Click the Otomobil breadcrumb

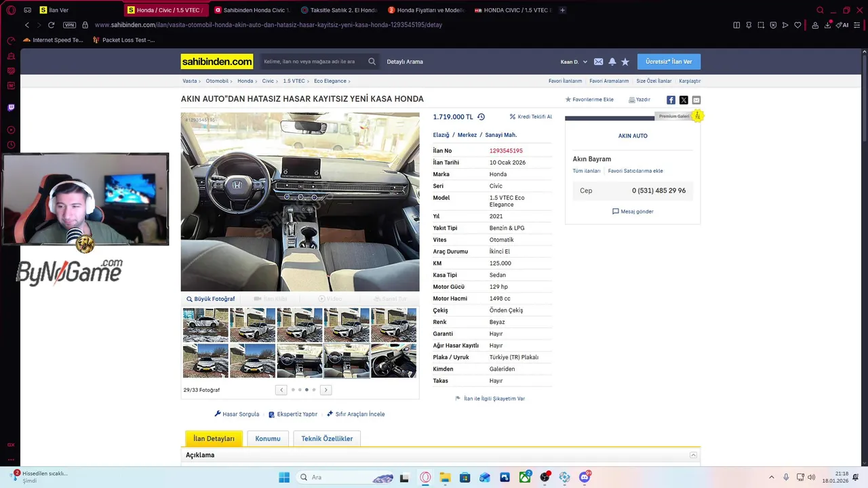tap(217, 81)
